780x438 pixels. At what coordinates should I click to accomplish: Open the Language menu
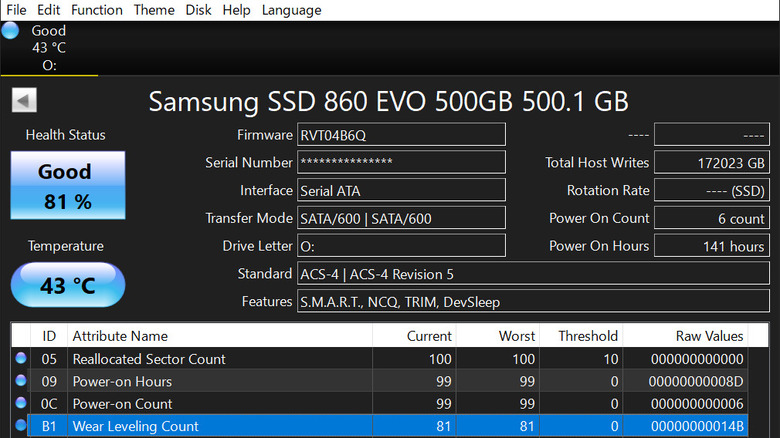pyautogui.click(x=291, y=10)
